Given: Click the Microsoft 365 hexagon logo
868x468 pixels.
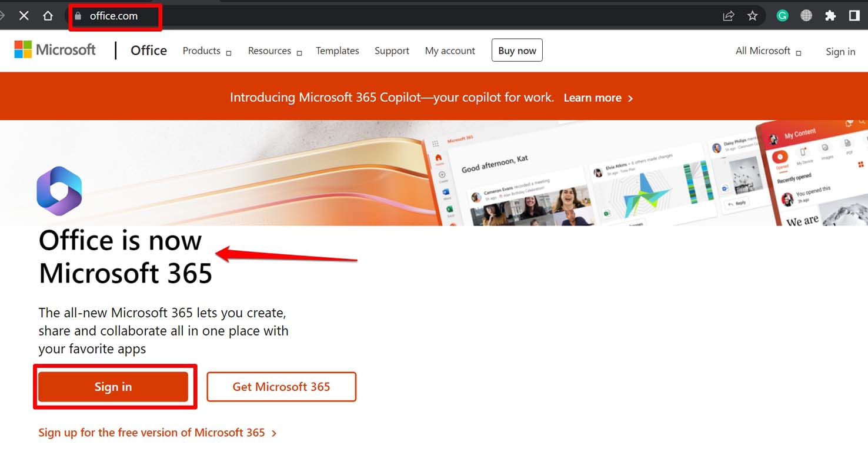Looking at the screenshot, I should click(59, 191).
